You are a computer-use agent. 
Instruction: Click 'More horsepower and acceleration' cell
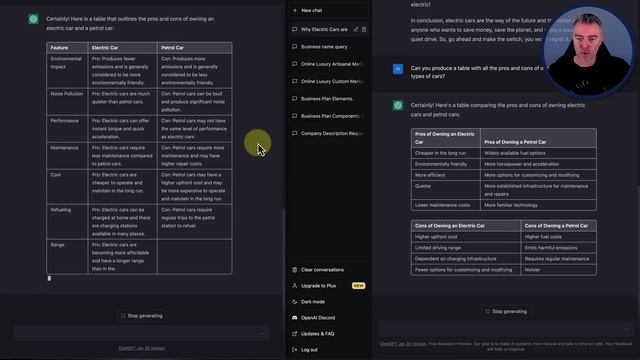click(538, 164)
